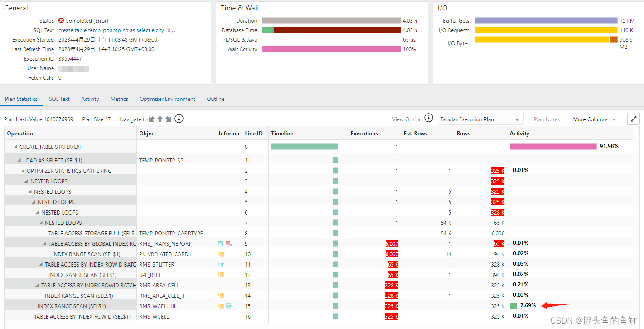Expand plan table to full screen icon
The image size is (644, 329).
tap(634, 119)
